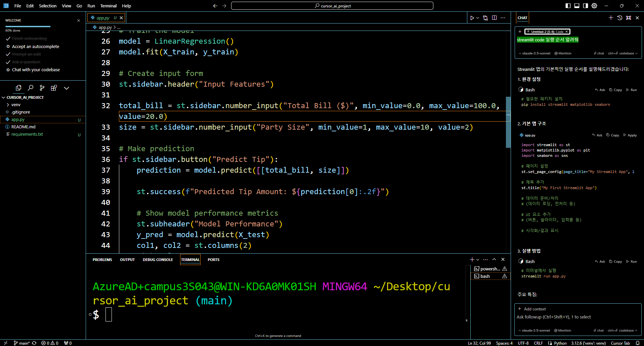Open the Selection menu
The width and height of the screenshot is (644, 346).
[48, 6]
